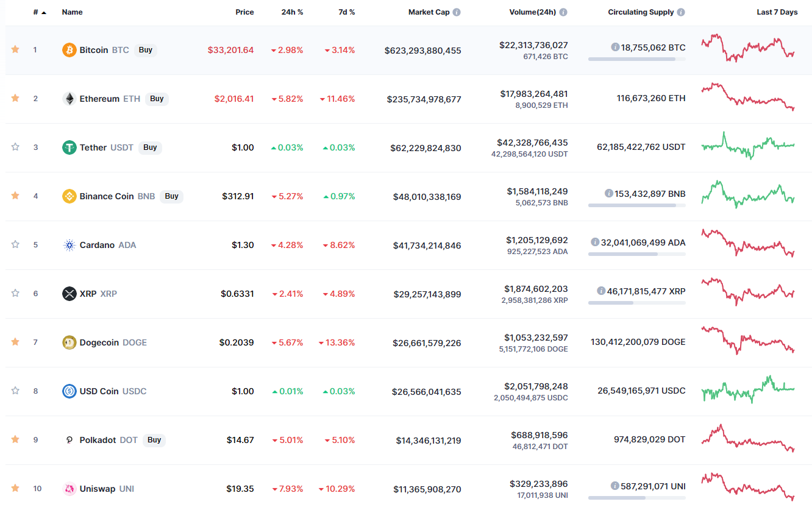Image resolution: width=812 pixels, height=507 pixels.
Task: Open Tether 7-day sparkline chart
Action: coord(748,146)
